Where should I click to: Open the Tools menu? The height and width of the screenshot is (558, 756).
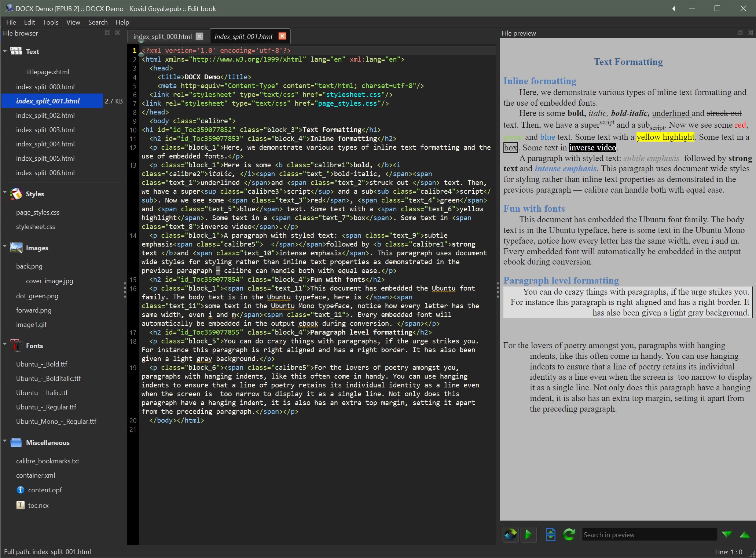(50, 22)
